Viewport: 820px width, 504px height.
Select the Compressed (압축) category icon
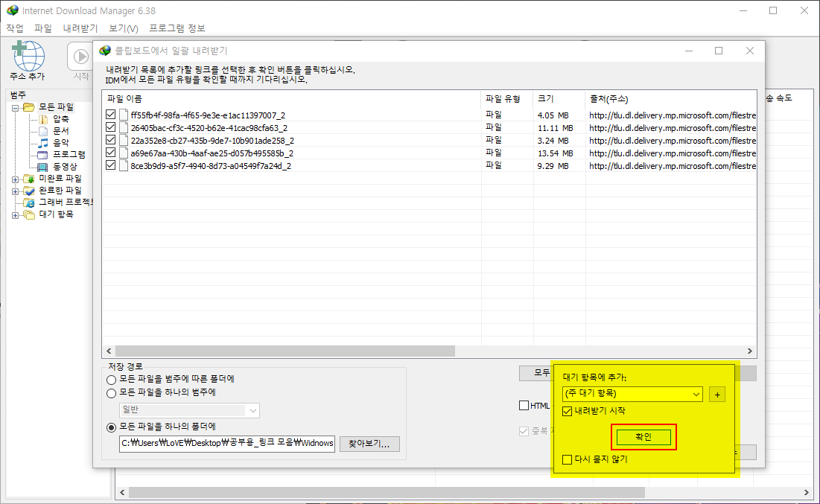[x=43, y=119]
